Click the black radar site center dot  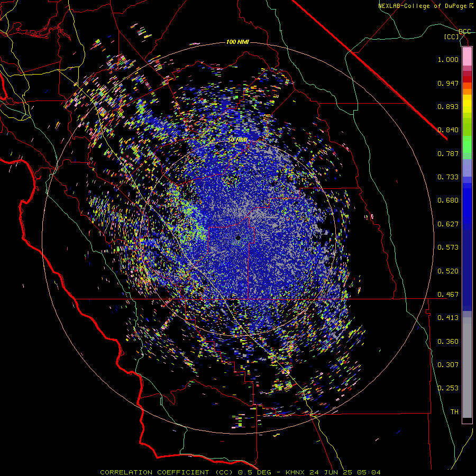238,238
